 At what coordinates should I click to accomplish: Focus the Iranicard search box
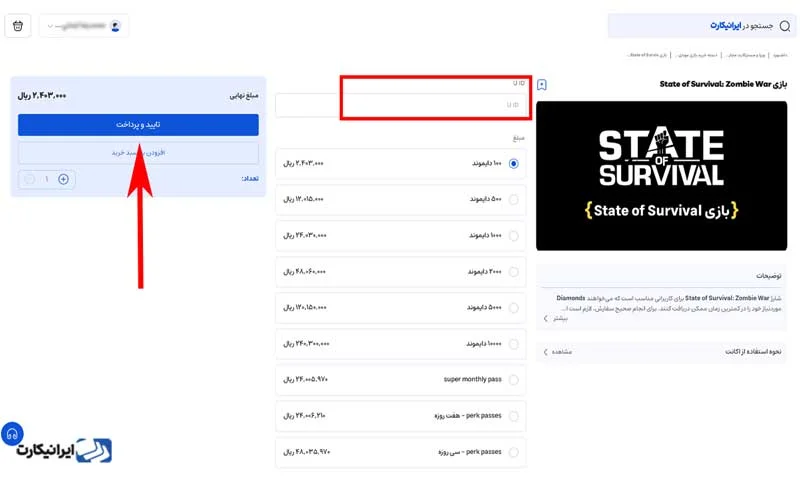(x=702, y=26)
